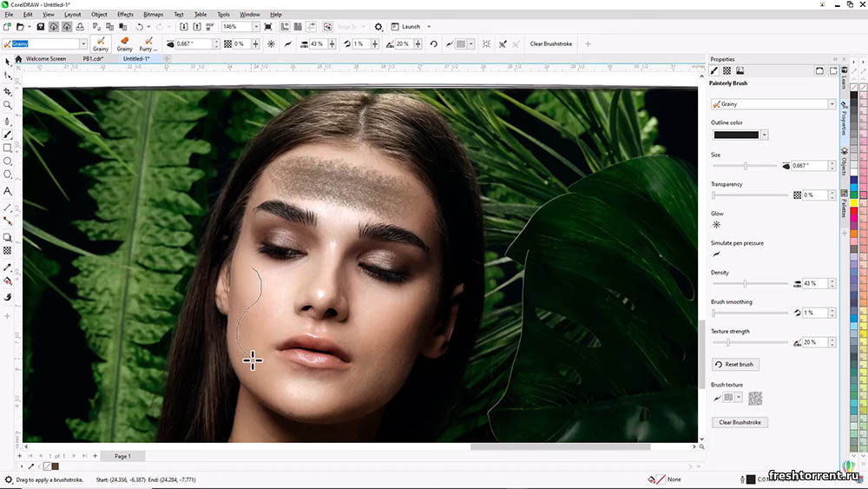Select the Transparency tool in toolbox
This screenshot has width=868, height=489.
point(7,250)
